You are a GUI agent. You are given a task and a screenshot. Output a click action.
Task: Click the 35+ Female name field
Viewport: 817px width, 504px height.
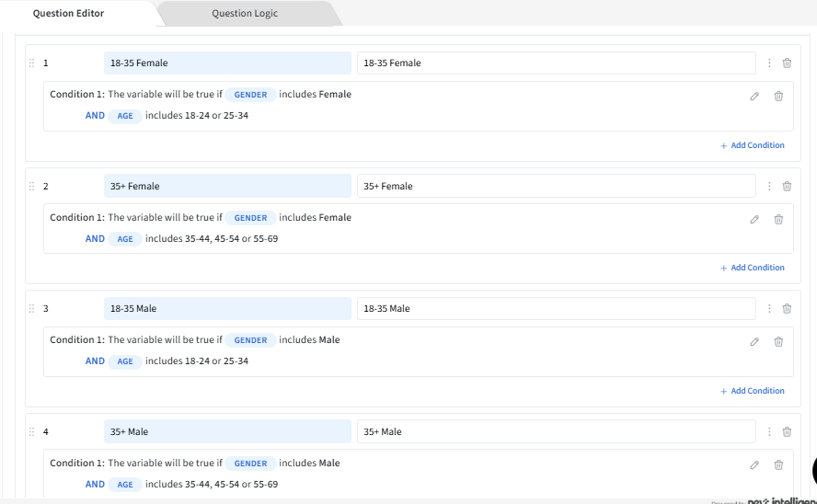pyautogui.click(x=227, y=187)
